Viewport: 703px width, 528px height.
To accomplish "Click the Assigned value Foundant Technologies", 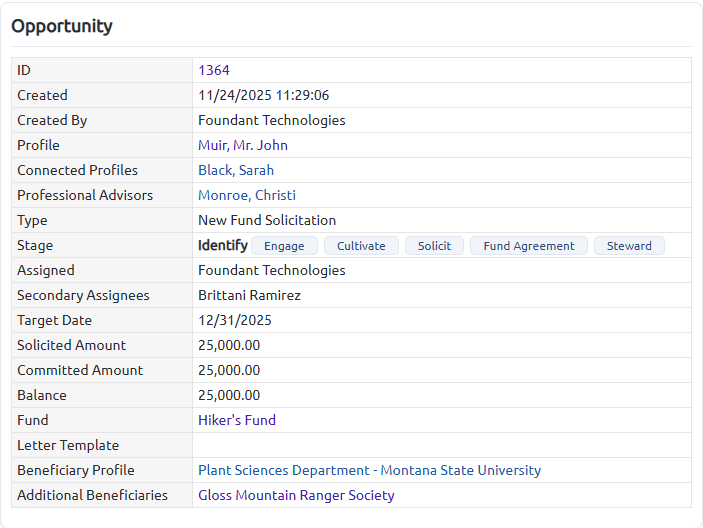I will tap(272, 270).
